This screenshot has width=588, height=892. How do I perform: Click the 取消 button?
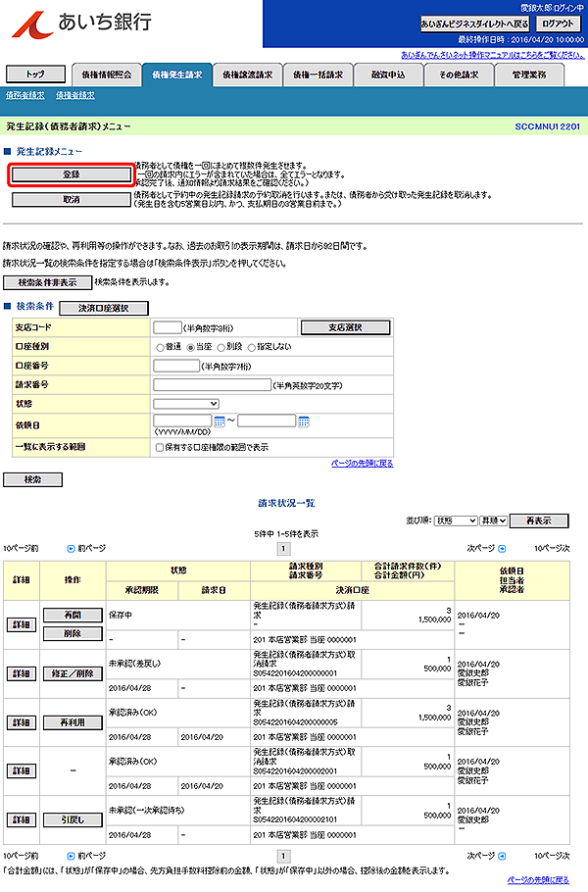[72, 200]
